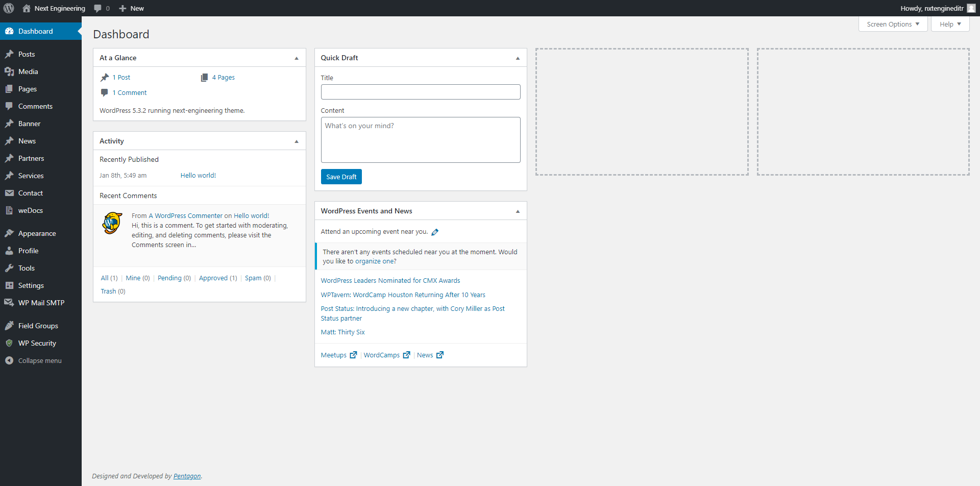This screenshot has height=486, width=980.
Task: Click the weDocs document icon in sidebar
Action: [9, 210]
